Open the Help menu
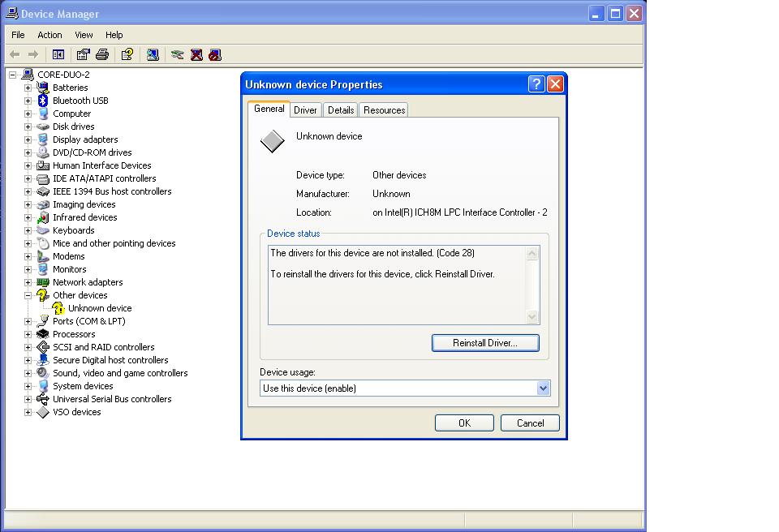 (x=114, y=35)
